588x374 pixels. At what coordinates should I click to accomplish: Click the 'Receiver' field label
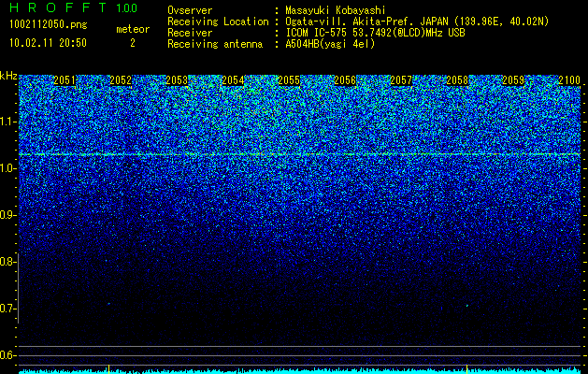click(190, 33)
